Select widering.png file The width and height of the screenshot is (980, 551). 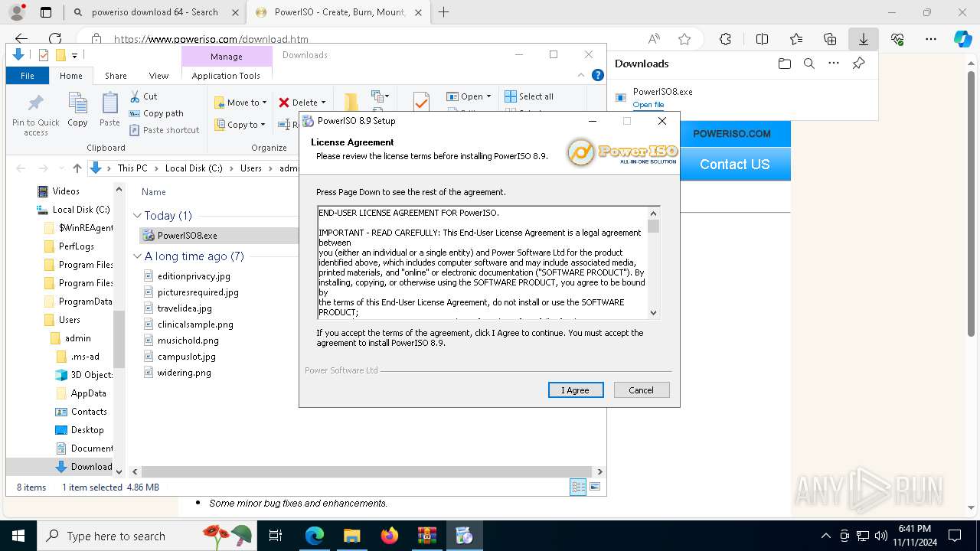(184, 373)
